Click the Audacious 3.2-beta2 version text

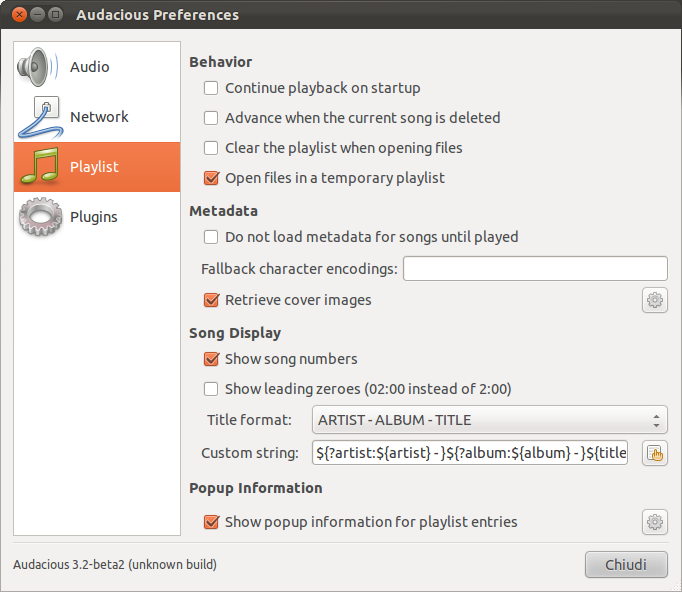(x=115, y=565)
